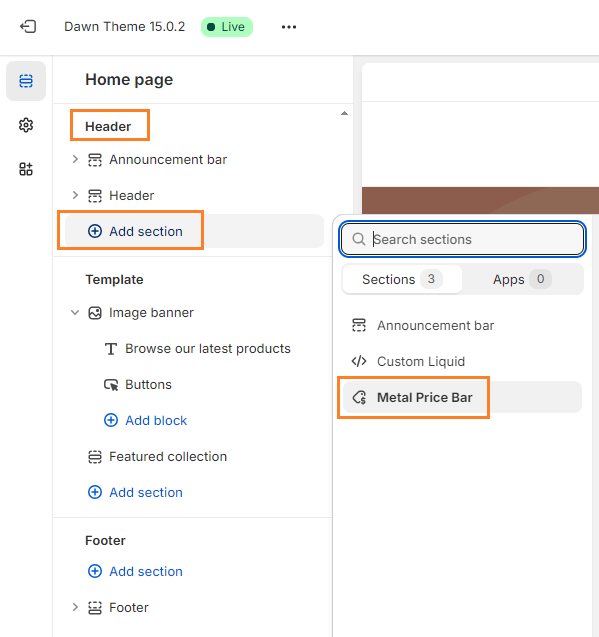The height and width of the screenshot is (637, 599).
Task: Click the Header group heading
Action: 108,126
